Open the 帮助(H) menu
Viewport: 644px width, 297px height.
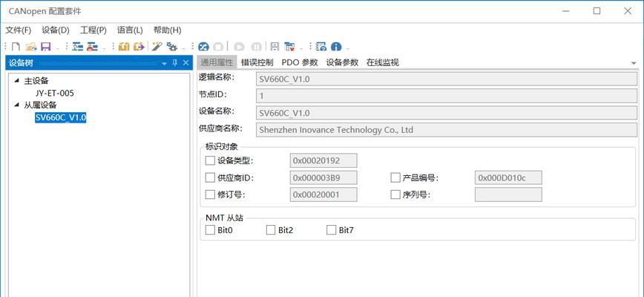[x=167, y=30]
